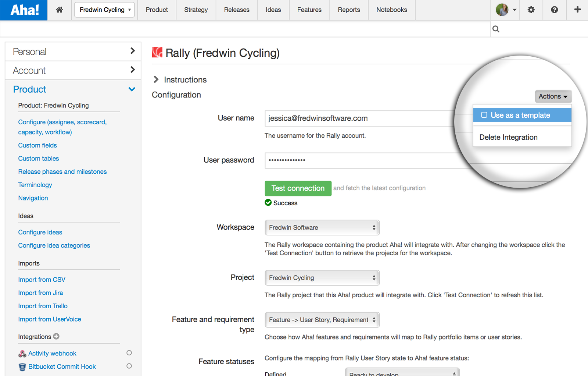Image resolution: width=588 pixels, height=376 pixels.
Task: Click the green Success checkmark icon
Action: click(x=268, y=203)
